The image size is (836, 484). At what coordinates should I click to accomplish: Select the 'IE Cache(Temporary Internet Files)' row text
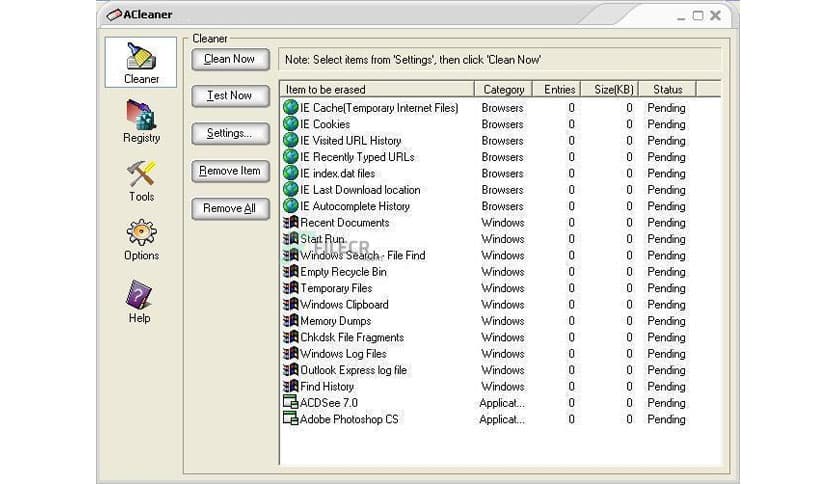tap(379, 108)
